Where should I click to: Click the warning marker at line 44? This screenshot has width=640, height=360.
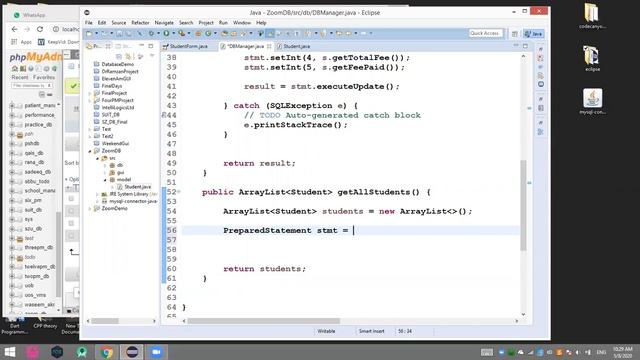[x=164, y=115]
